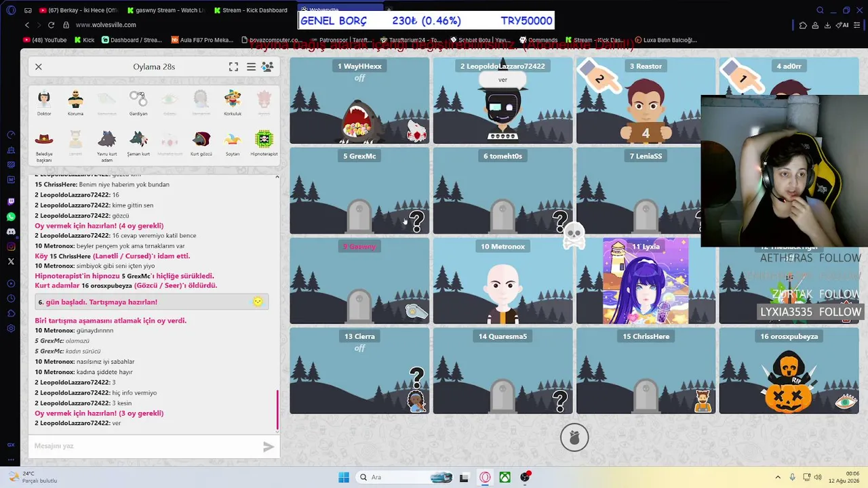Open Windows Start menu
Image resolution: width=868 pixels, height=488 pixels.
343,477
